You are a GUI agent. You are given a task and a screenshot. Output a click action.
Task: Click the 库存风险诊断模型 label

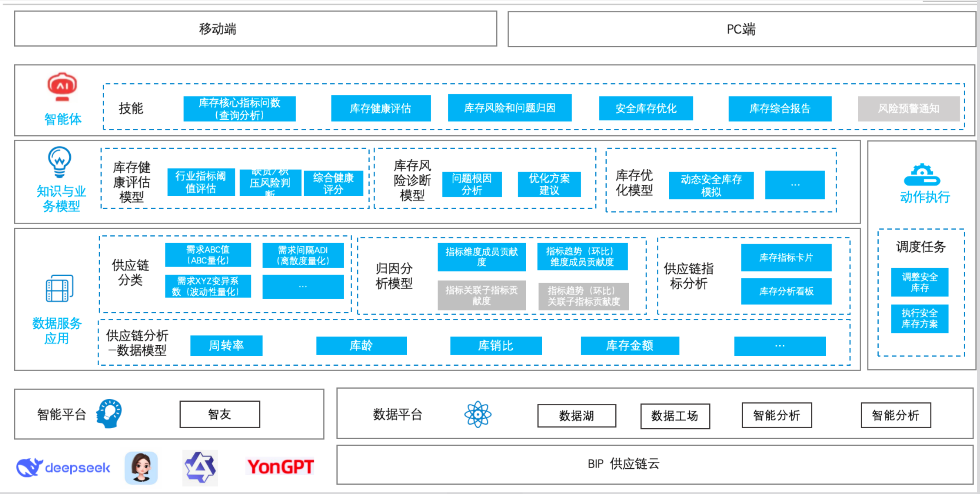pyautogui.click(x=412, y=180)
